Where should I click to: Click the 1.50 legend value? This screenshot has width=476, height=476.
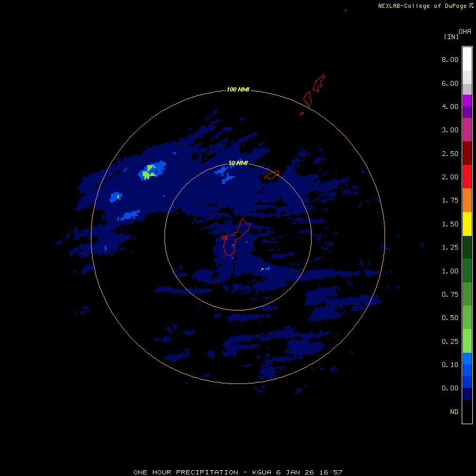pos(450,224)
